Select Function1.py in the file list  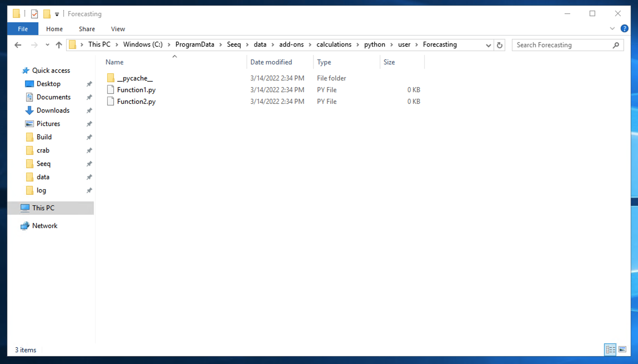coord(136,90)
